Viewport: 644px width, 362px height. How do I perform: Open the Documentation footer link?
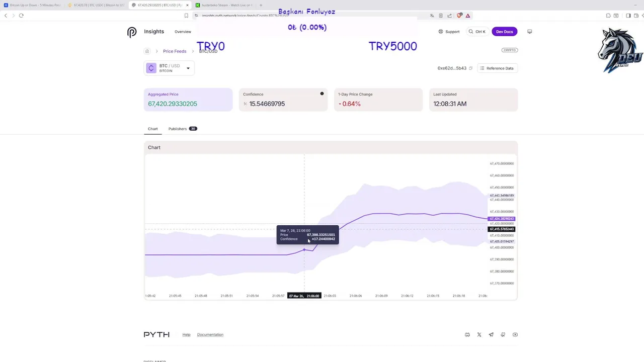click(210, 335)
